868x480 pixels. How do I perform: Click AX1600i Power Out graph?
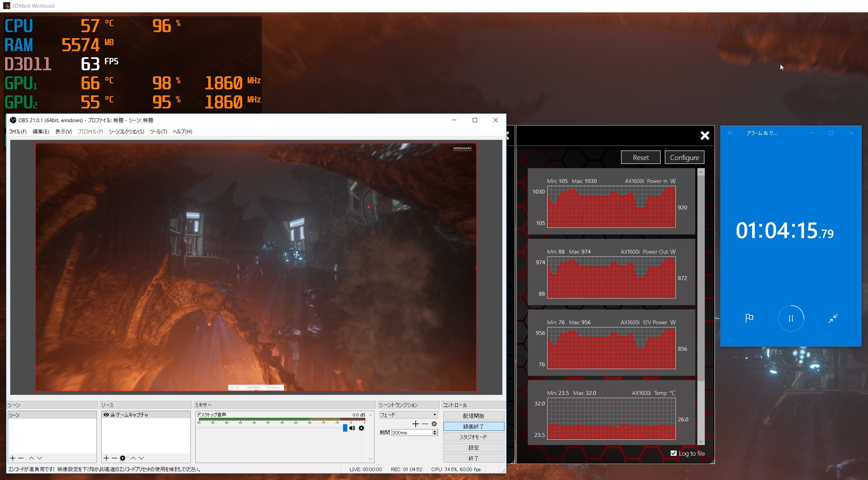click(611, 278)
